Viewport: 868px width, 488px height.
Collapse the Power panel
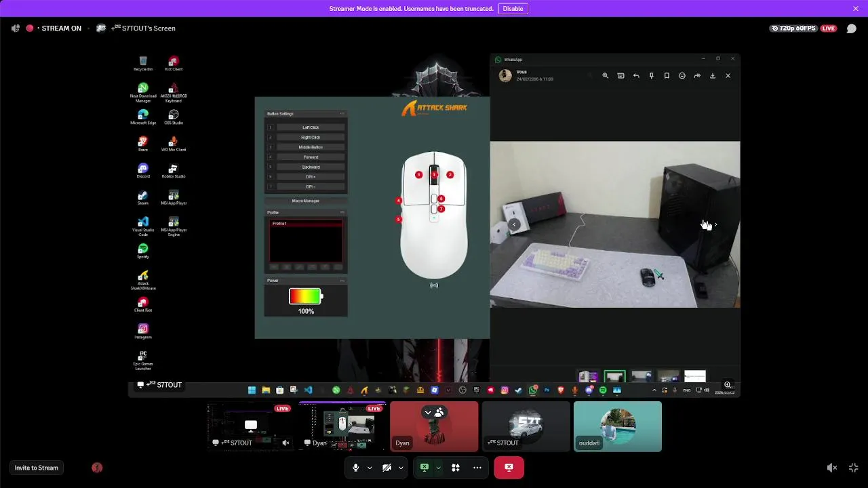point(342,281)
